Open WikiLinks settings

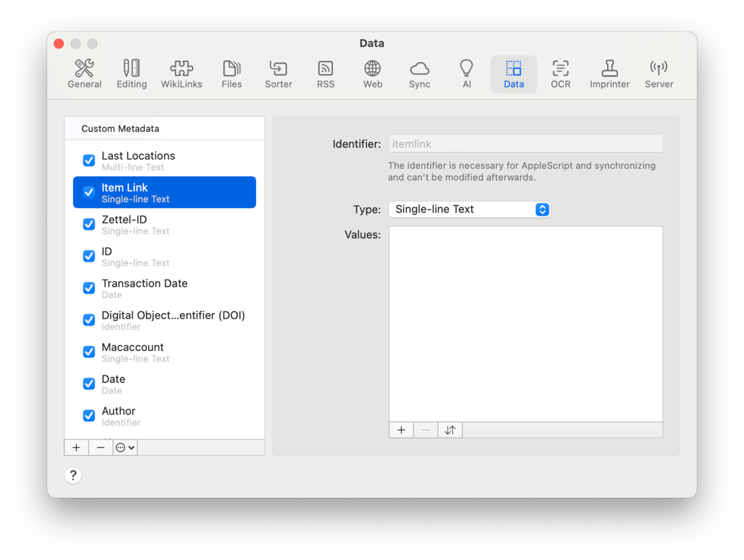[181, 74]
